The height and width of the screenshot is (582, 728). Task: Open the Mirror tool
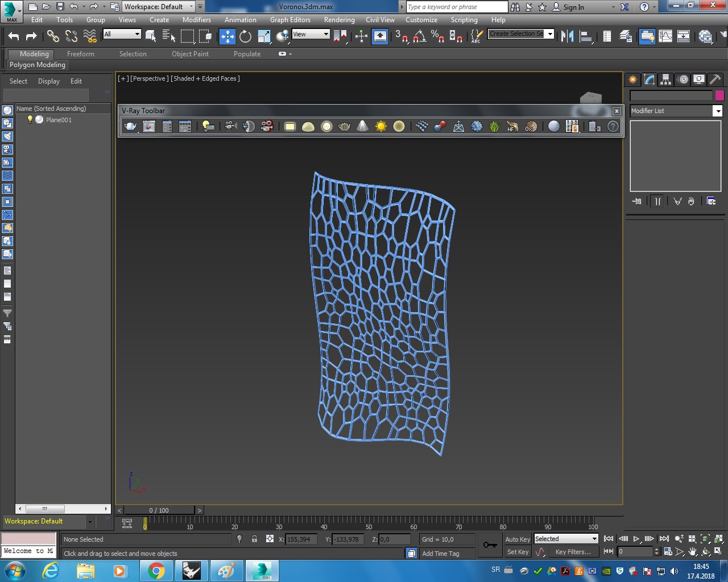567,36
